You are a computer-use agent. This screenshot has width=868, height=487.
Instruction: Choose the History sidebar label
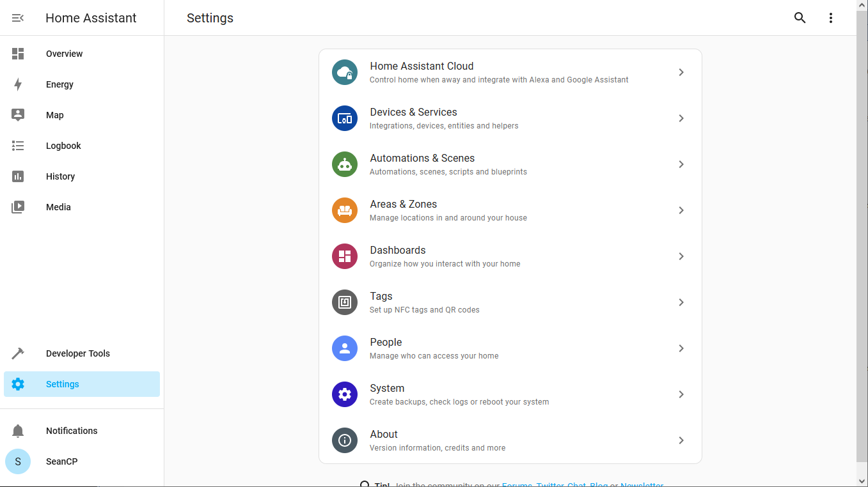[x=60, y=176]
